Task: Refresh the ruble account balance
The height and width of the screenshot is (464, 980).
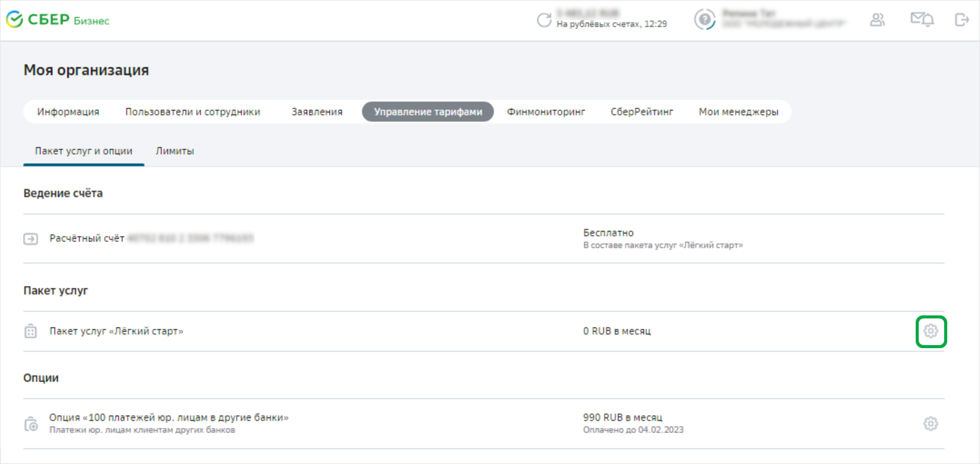Action: [x=544, y=20]
